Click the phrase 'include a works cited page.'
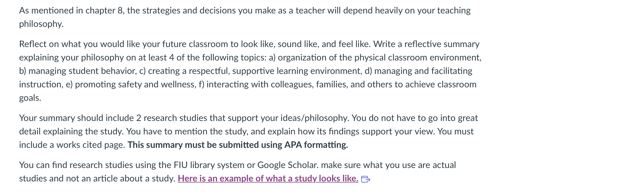Viewport: 644px width, 196px height. click(x=72, y=145)
